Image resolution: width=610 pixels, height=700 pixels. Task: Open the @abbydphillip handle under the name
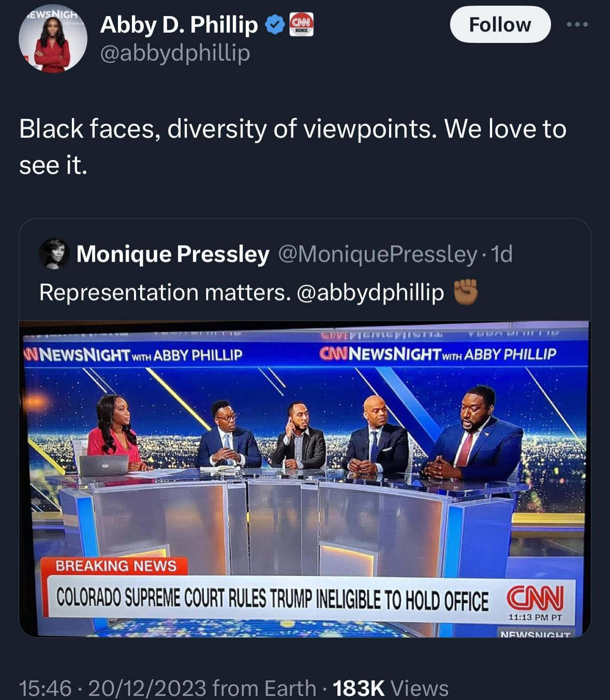[x=175, y=52]
